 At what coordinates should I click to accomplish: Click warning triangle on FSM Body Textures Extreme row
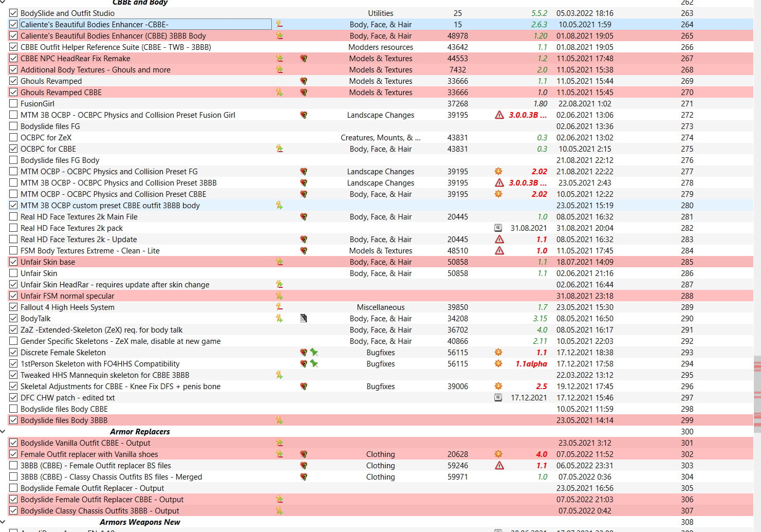click(499, 251)
